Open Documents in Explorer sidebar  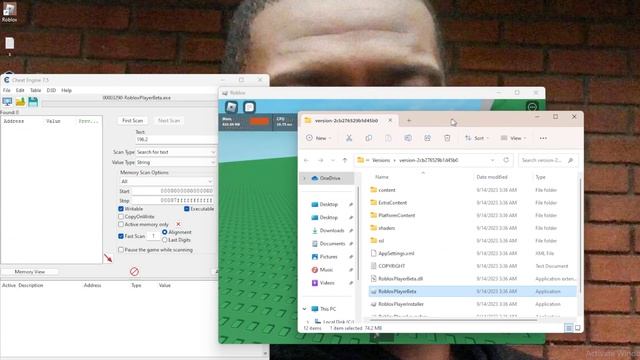pyautogui.click(x=332, y=244)
